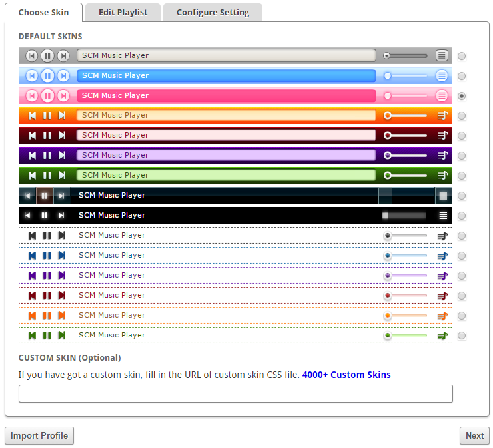Open the 4000+ Custom Skins link
Screen dimensions: 493x448
pos(346,375)
